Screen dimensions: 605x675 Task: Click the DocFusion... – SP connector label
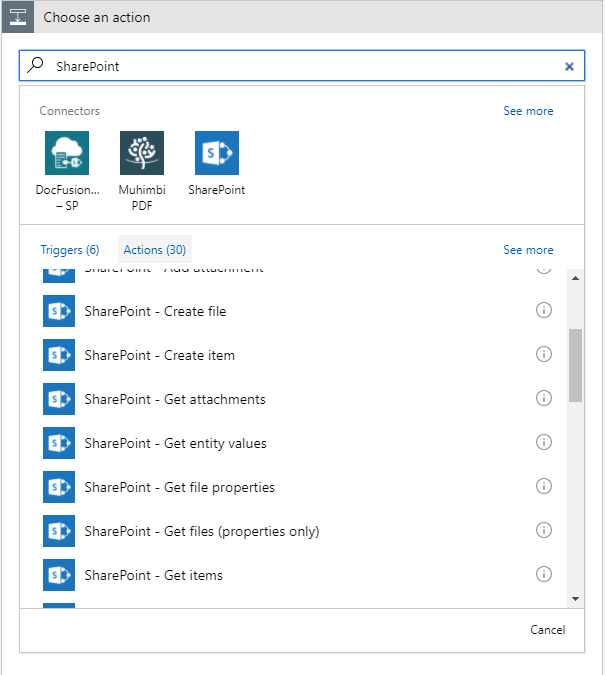tap(67, 198)
